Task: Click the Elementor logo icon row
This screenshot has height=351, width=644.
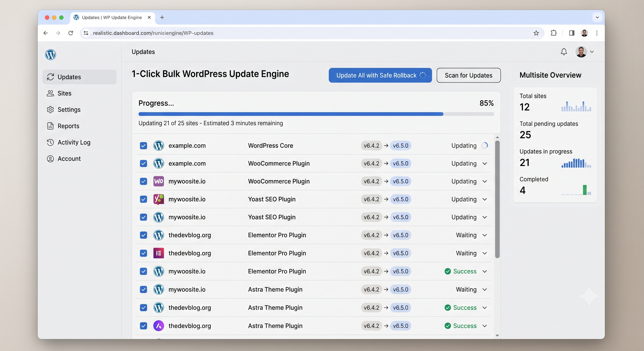Action: coord(158,253)
